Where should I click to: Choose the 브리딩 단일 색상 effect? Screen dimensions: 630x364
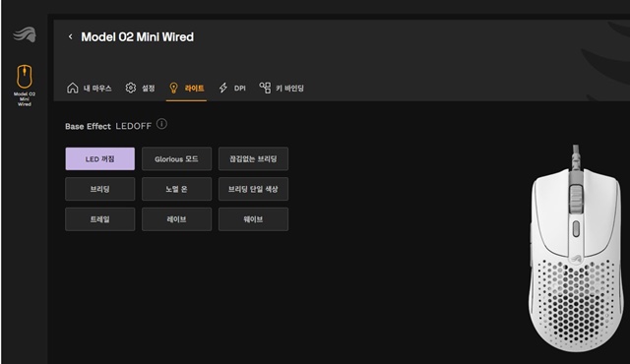[x=253, y=189]
